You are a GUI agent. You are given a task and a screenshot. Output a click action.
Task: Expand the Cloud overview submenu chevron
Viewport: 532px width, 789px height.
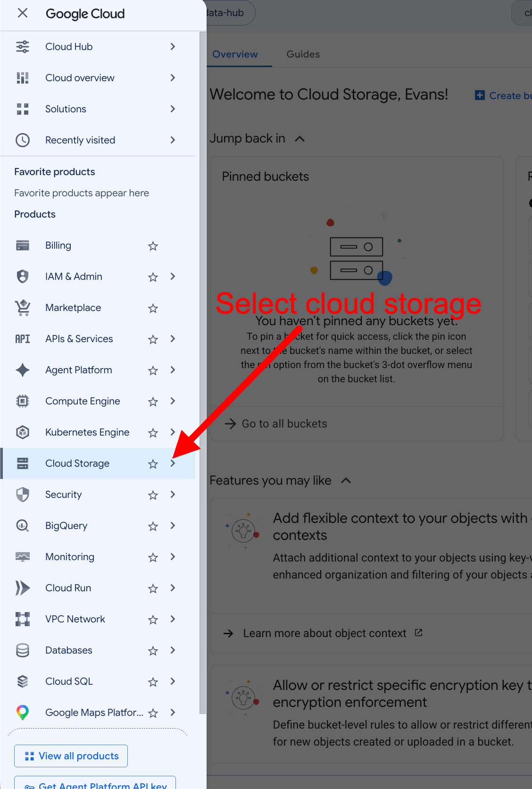(x=173, y=78)
